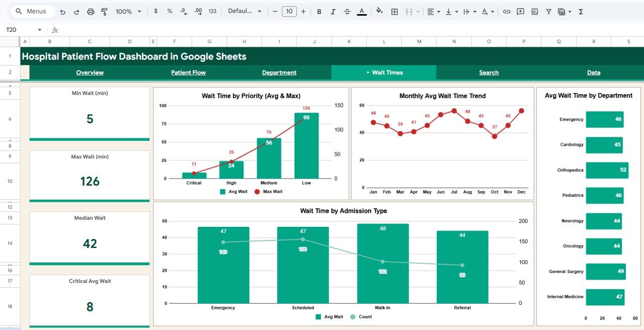
Task: Toggle italic formatting
Action: tap(333, 11)
